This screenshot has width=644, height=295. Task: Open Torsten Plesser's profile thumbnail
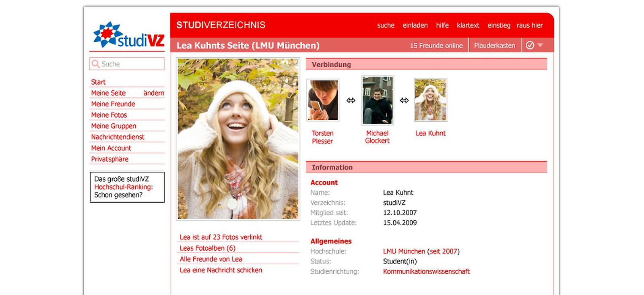[323, 100]
